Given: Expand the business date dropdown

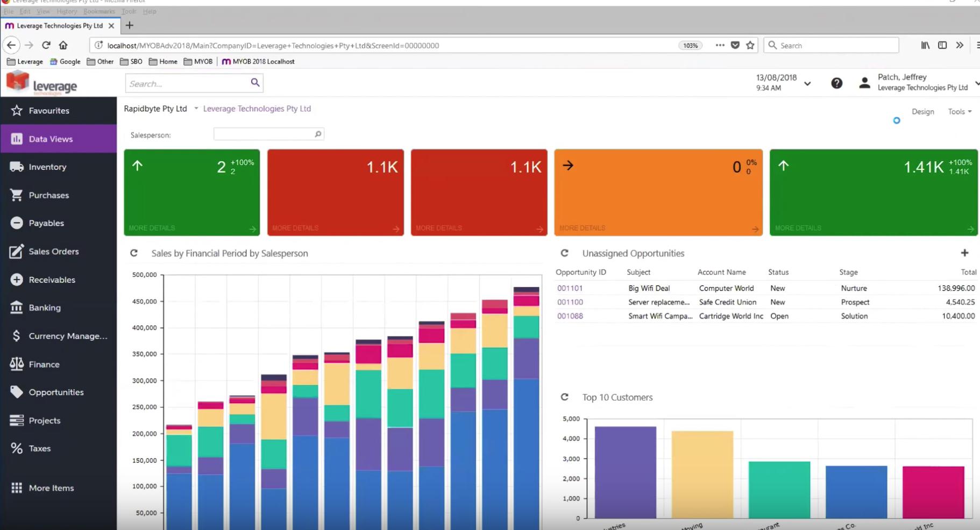Looking at the screenshot, I should coord(807,83).
